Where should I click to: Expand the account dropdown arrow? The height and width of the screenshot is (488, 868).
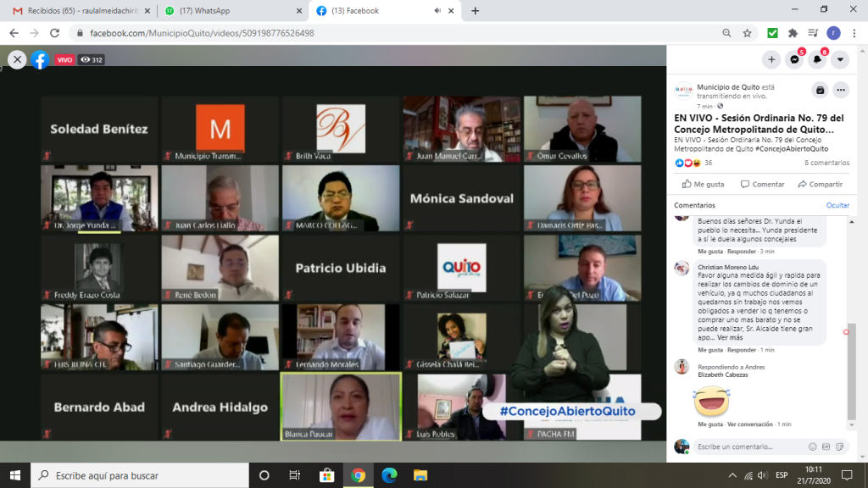(840, 59)
